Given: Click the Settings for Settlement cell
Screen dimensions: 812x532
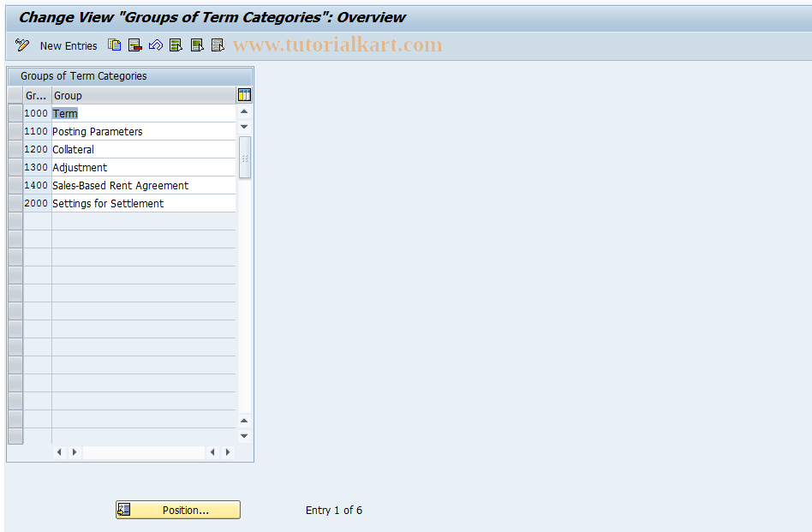Looking at the screenshot, I should pyautogui.click(x=143, y=204).
